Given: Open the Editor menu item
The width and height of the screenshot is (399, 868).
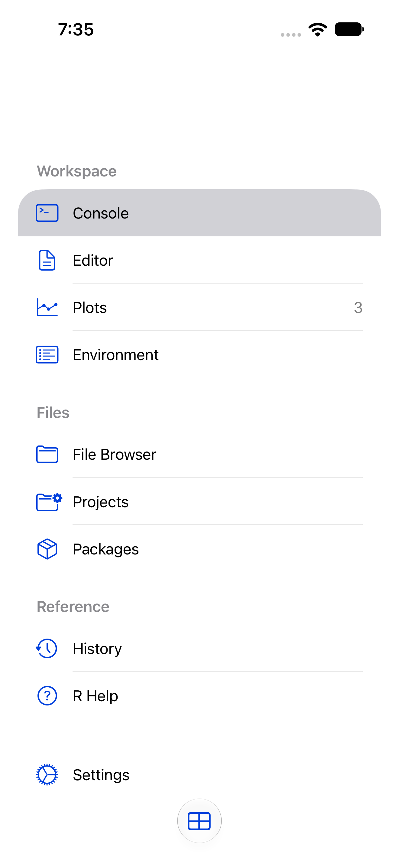Looking at the screenshot, I should click(199, 260).
